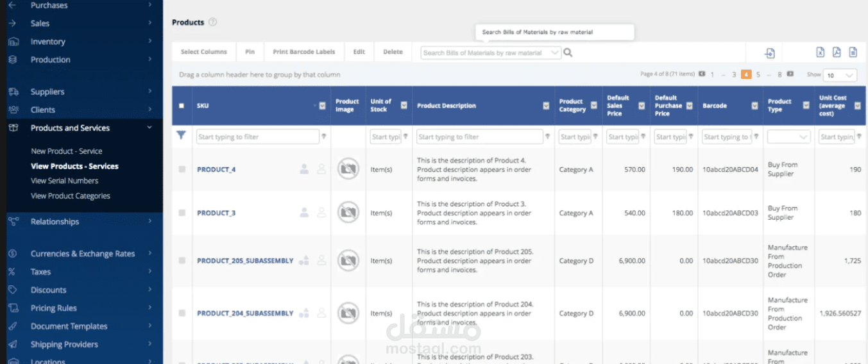Screen dimensions: 868x364
Task: Click barcode cell 10abcd20ABCD04
Action: click(730, 170)
